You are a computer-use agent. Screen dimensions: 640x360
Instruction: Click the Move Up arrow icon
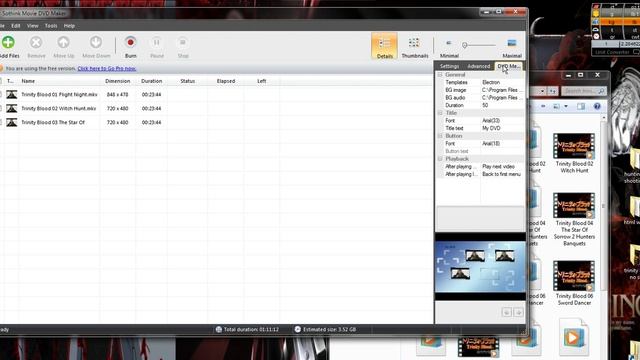[63, 42]
